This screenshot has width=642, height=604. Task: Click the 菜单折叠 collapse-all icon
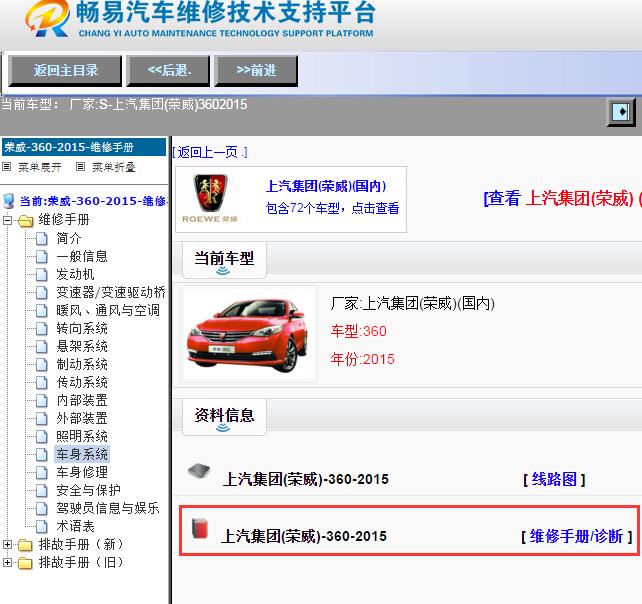(x=80, y=166)
